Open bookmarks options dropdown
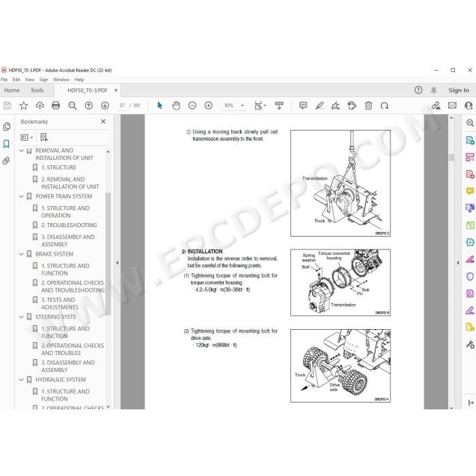The image size is (476, 476). [x=27, y=137]
